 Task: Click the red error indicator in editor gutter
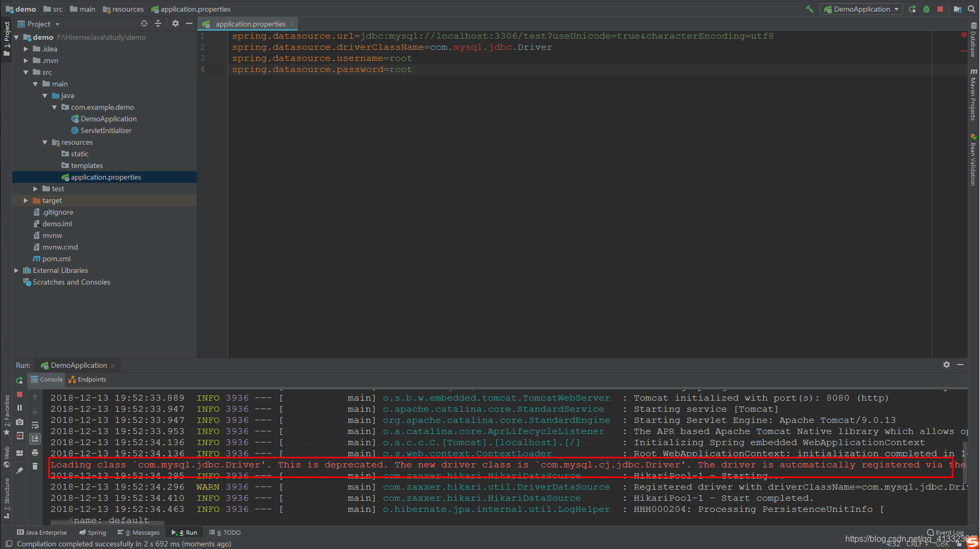tap(964, 34)
